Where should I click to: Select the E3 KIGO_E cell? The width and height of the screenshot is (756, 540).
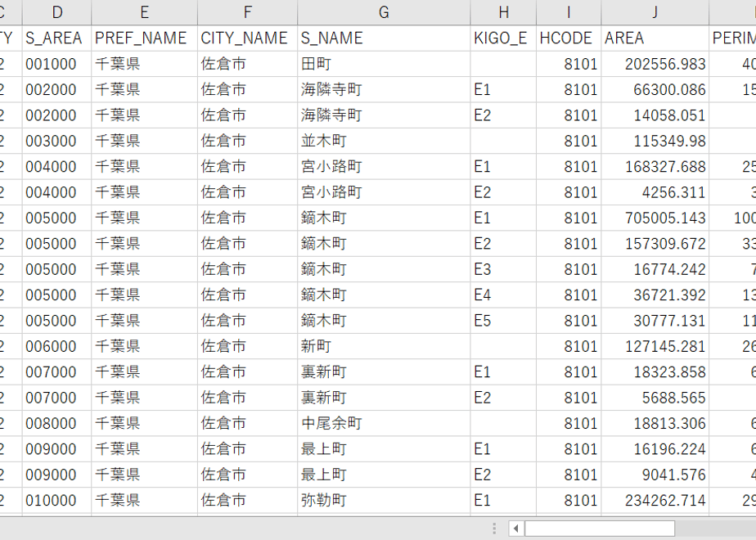coord(503,269)
